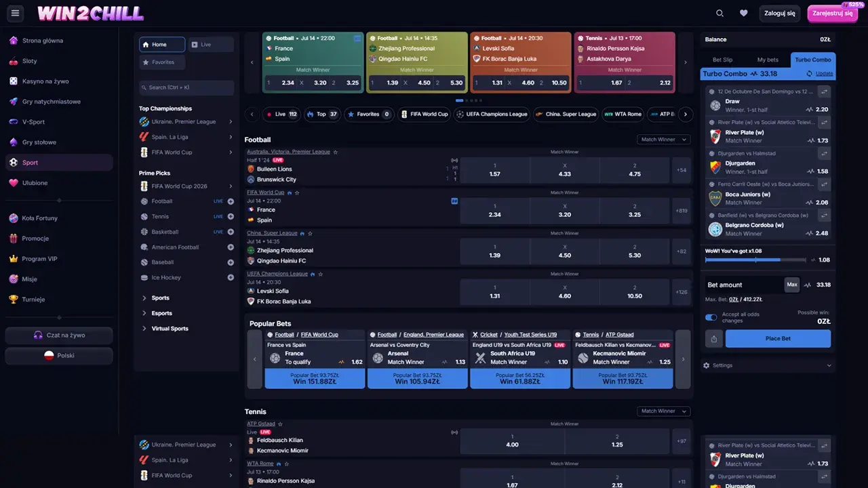
Task: Open the Turnieje trophy icon
Action: pos(14,300)
